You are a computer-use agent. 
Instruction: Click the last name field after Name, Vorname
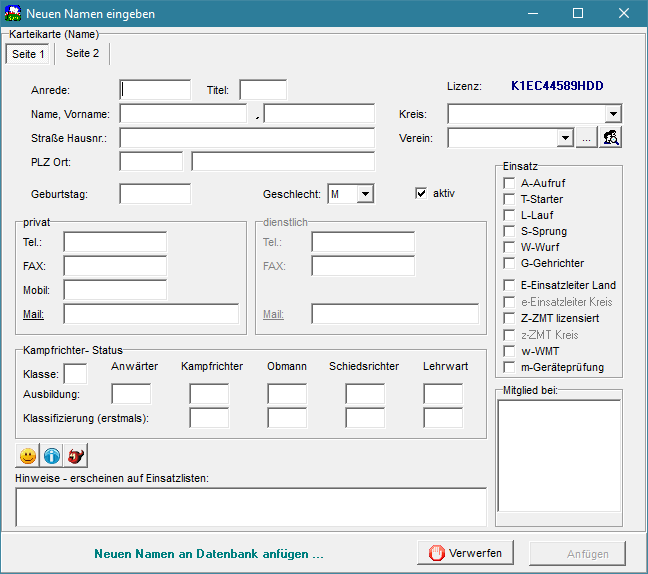click(183, 114)
